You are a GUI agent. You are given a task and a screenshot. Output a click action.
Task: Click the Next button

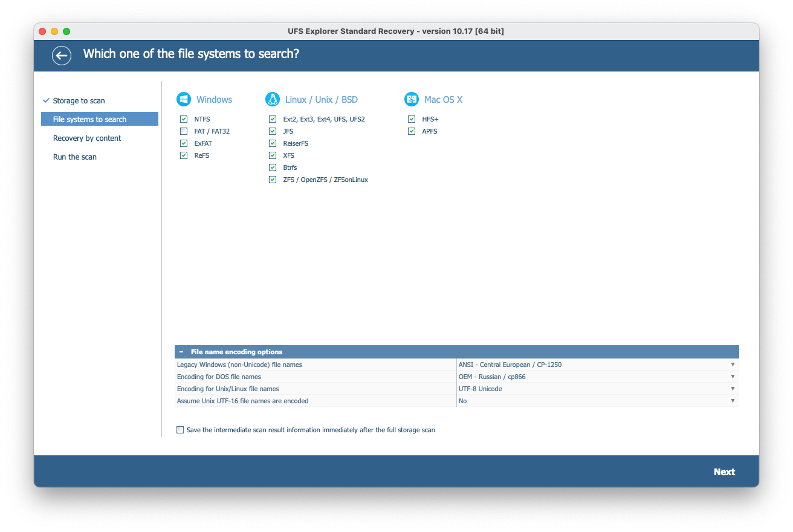click(724, 472)
